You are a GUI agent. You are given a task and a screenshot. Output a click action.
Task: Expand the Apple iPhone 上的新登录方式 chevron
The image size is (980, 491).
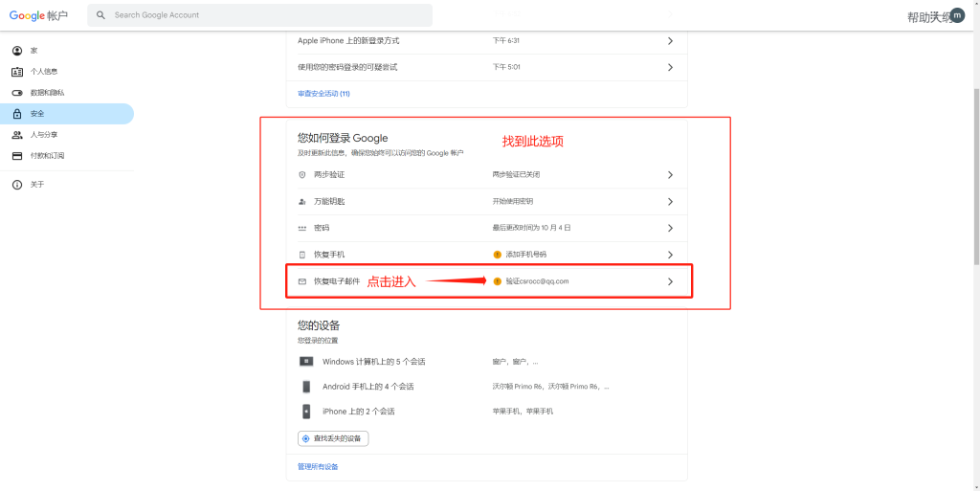(670, 41)
